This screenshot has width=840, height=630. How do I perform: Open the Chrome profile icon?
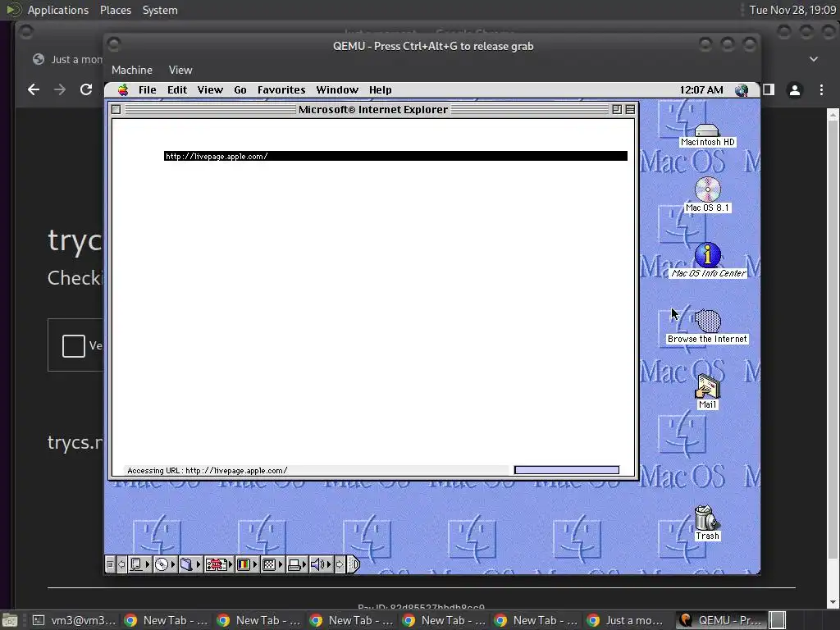click(x=795, y=90)
